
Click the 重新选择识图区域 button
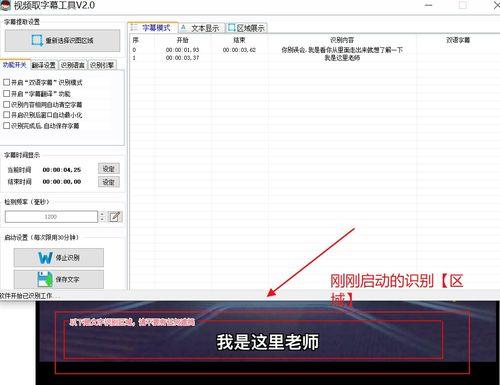(62, 41)
